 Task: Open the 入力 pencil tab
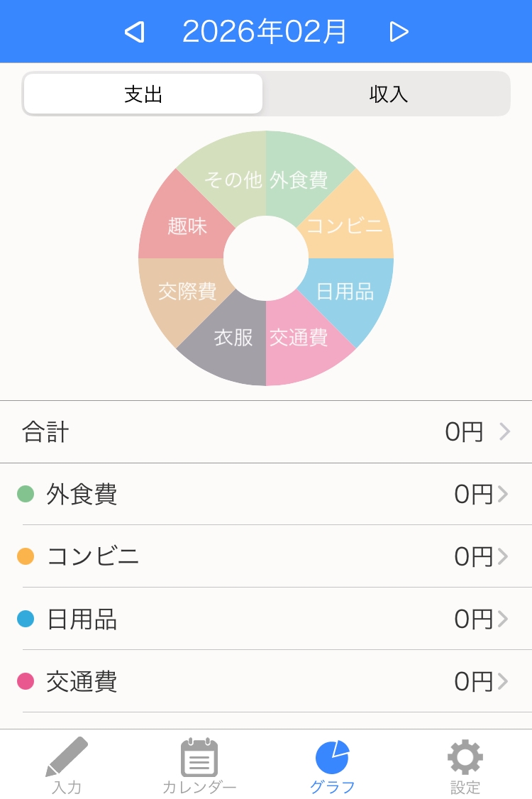click(67, 766)
